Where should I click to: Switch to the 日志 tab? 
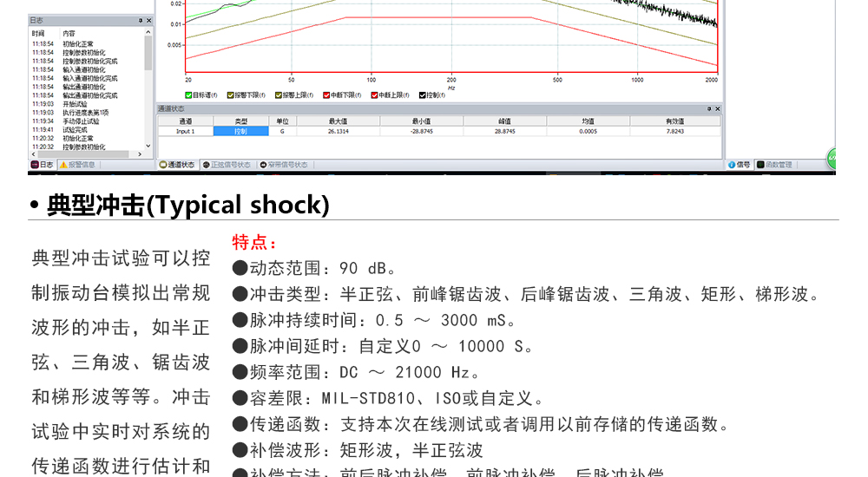pyautogui.click(x=43, y=165)
